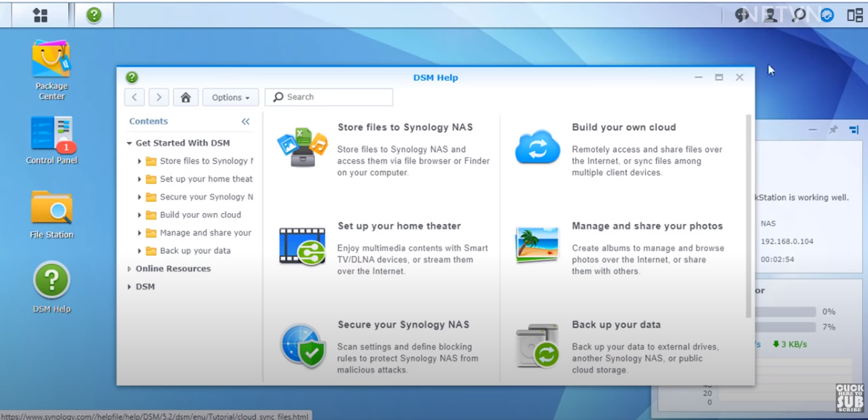This screenshot has height=420, width=868.
Task: Click Build your own cloud icon
Action: pyautogui.click(x=538, y=147)
